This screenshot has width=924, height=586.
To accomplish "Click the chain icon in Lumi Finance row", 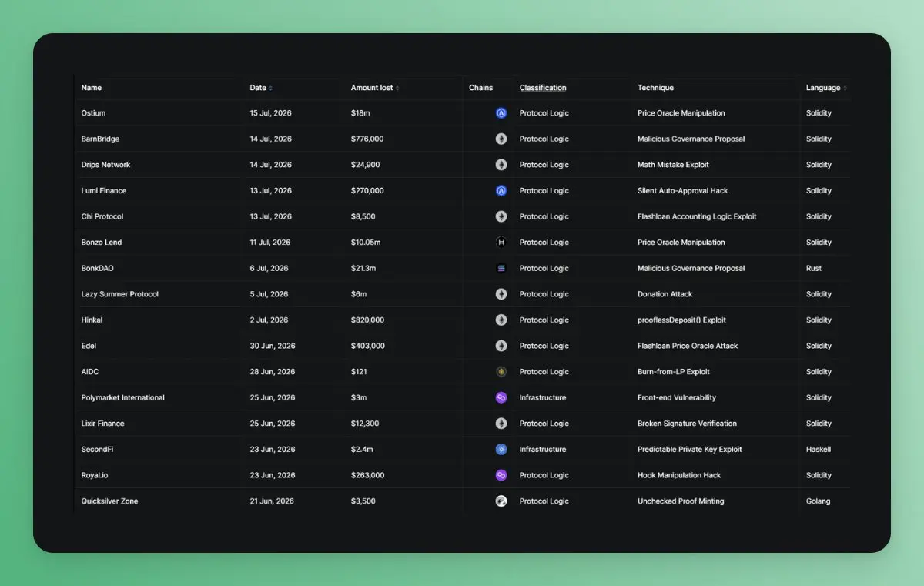I will 501,191.
